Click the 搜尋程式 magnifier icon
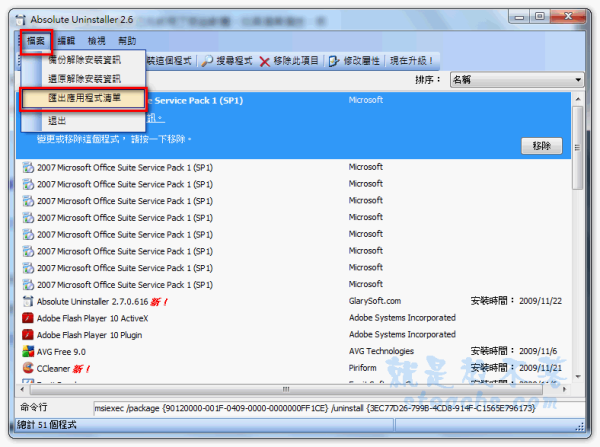This screenshot has height=447, width=600. coord(207,61)
